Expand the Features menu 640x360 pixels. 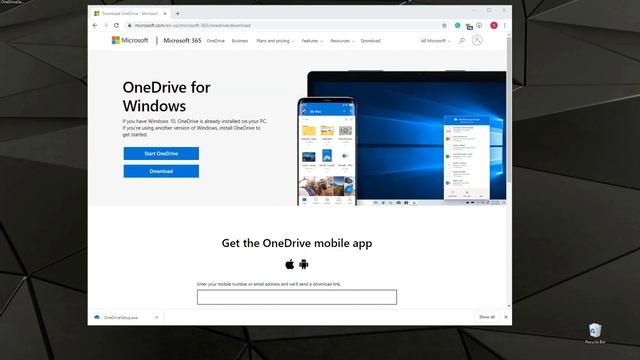click(x=312, y=41)
